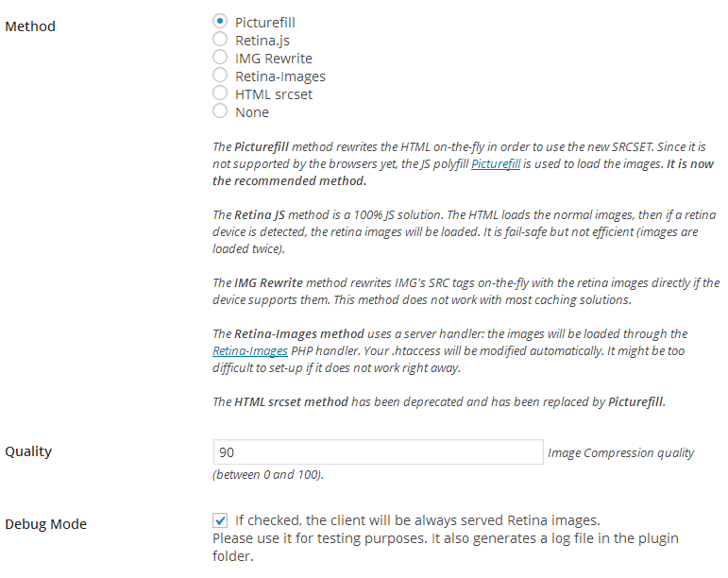Click the Debug Mode setting heading
728x578 pixels.
[45, 524]
